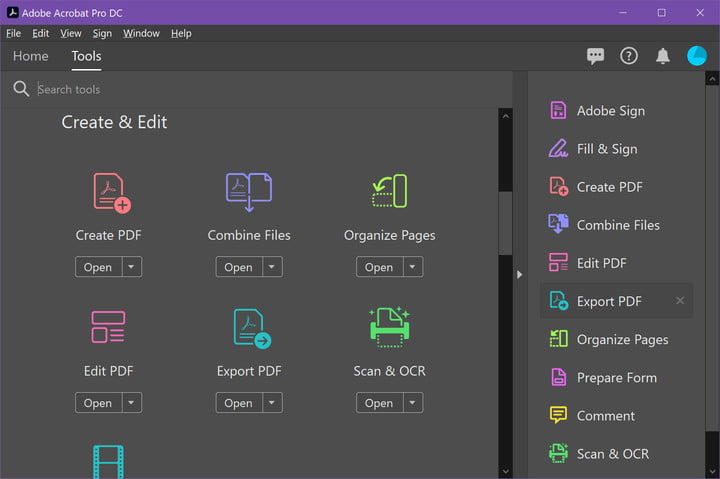
Task: Expand dropdown arrow beside Combine Files Open
Action: coord(272,267)
